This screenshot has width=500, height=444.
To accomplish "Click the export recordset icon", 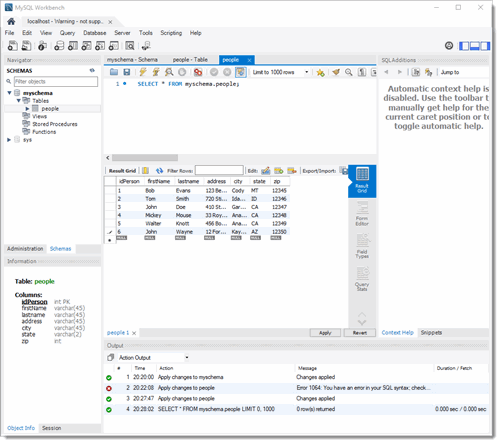I will point(343,171).
